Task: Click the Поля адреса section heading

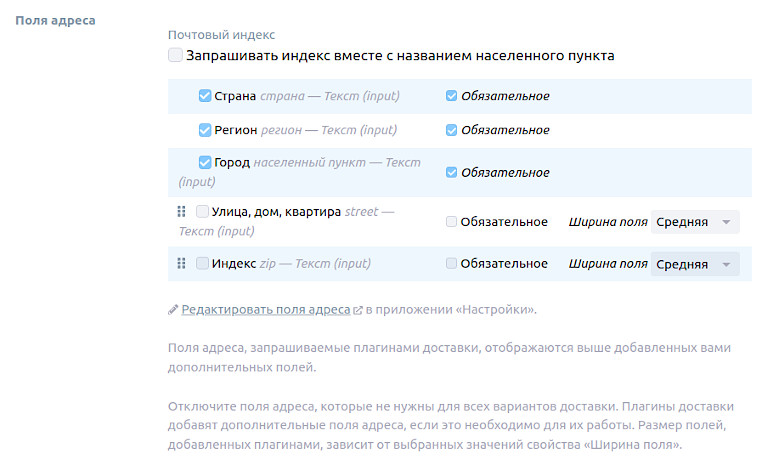Action: [x=55, y=20]
